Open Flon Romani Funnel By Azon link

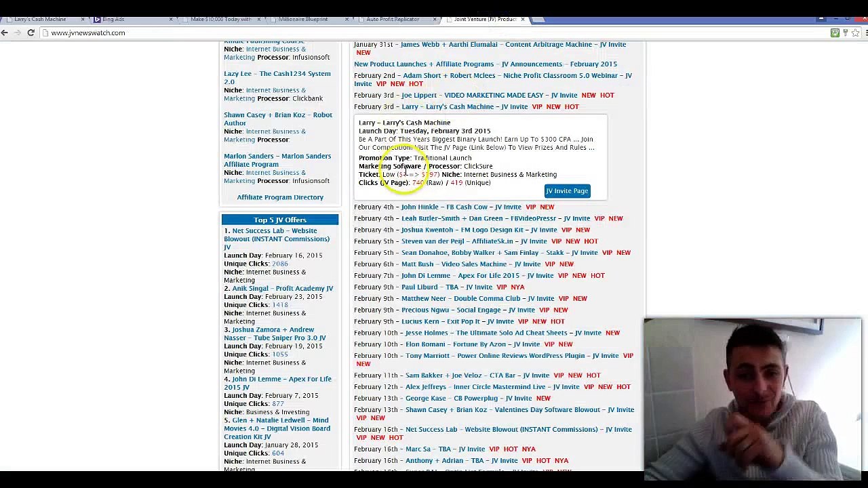(473, 346)
